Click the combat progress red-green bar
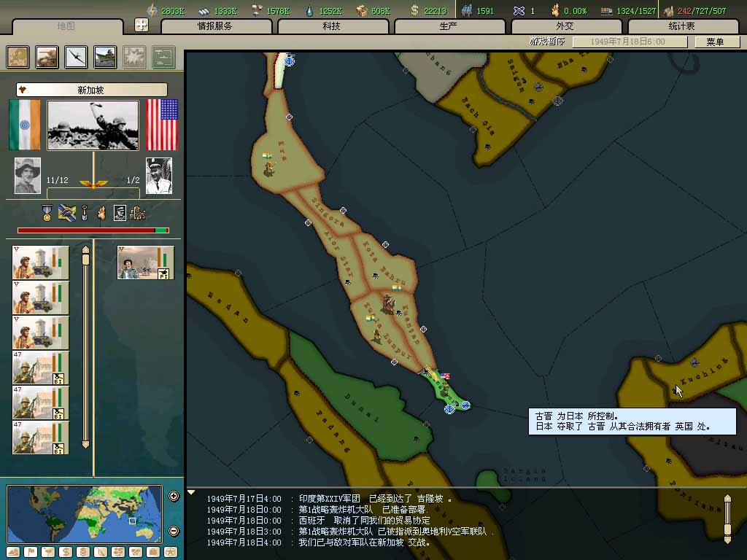Viewport: 747px width, 560px height. (93, 230)
